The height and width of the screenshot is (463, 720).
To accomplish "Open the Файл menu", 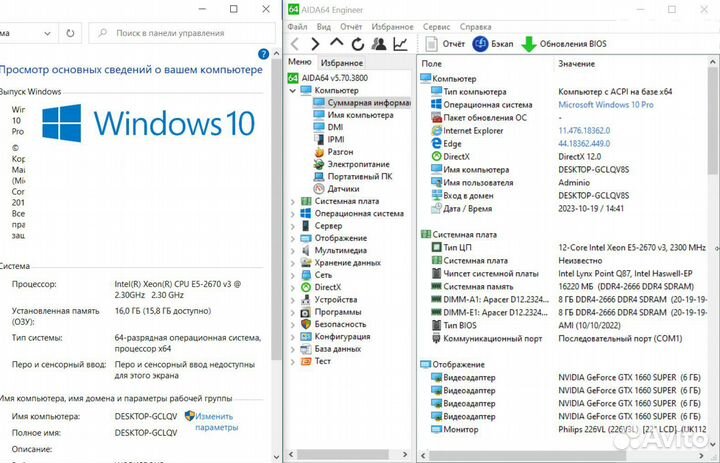I will coord(298,27).
